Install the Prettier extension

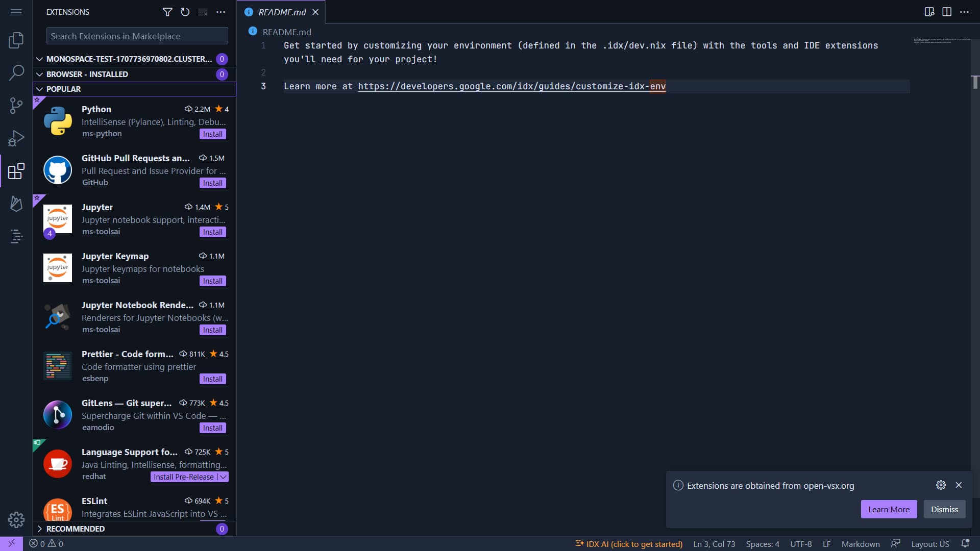click(212, 379)
